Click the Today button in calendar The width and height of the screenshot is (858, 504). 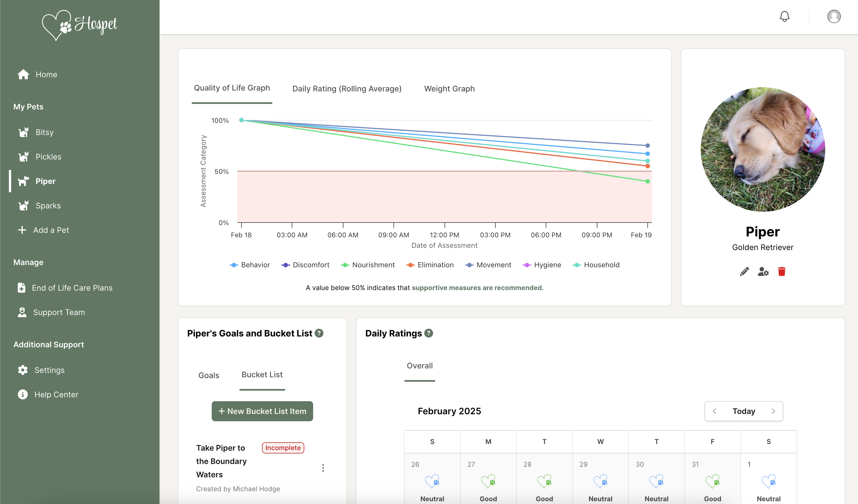744,411
